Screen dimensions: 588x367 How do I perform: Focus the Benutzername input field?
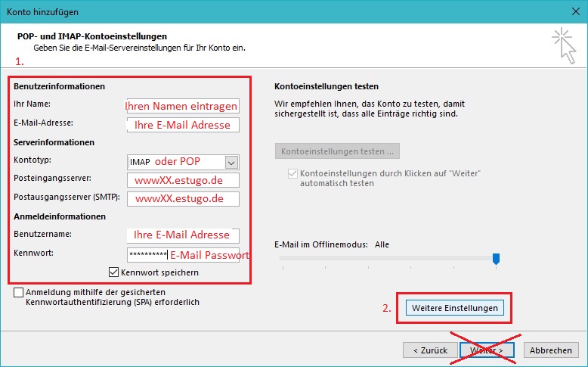pyautogui.click(x=182, y=235)
